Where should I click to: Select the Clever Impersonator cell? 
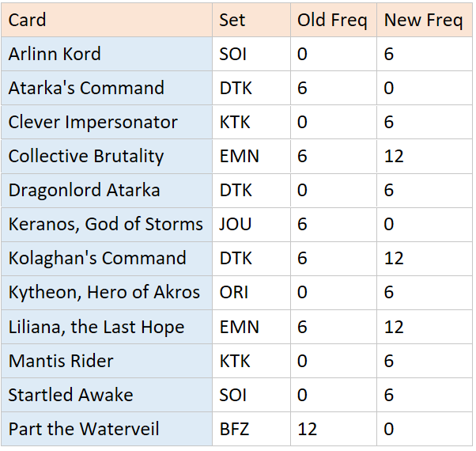click(107, 123)
